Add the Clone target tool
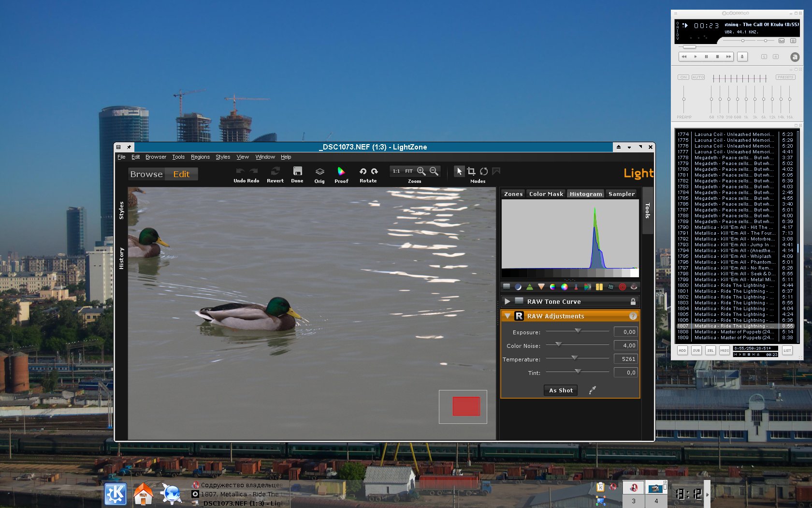Viewport: 812px width, 508px height. coord(623,287)
